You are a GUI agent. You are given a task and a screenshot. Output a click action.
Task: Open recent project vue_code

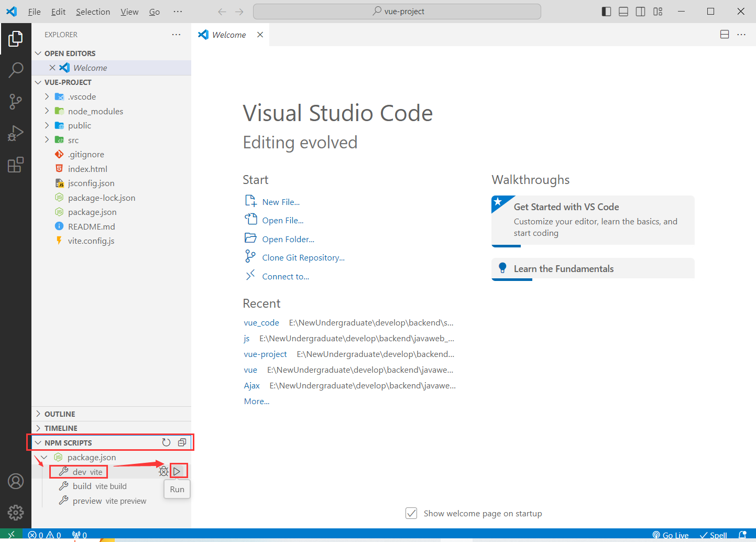pyautogui.click(x=261, y=322)
